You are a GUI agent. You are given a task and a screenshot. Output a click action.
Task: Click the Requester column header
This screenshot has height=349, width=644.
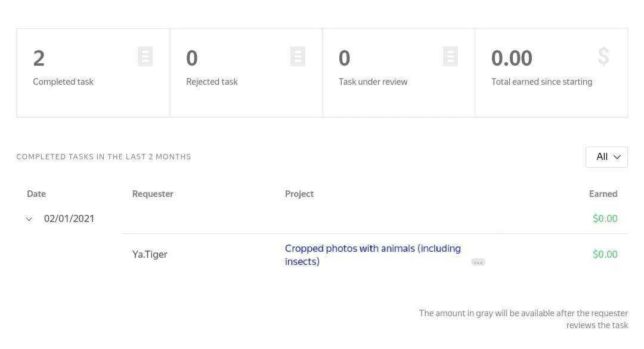tap(153, 194)
